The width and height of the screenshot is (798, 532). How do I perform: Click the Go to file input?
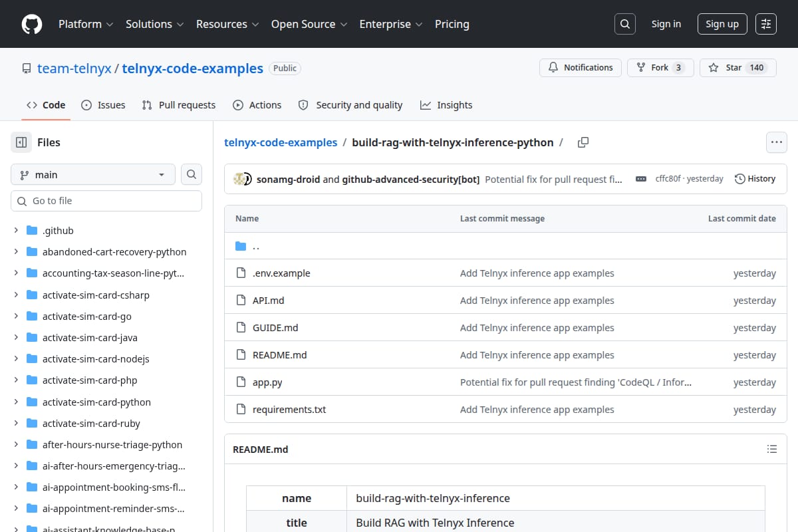[x=106, y=201]
